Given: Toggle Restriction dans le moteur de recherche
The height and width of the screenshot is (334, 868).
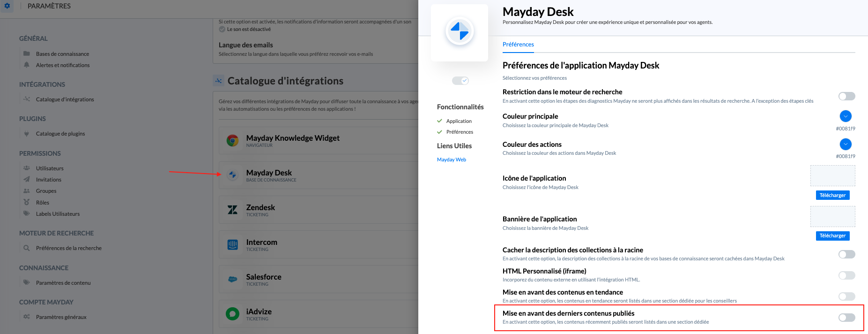Looking at the screenshot, I should (x=846, y=96).
